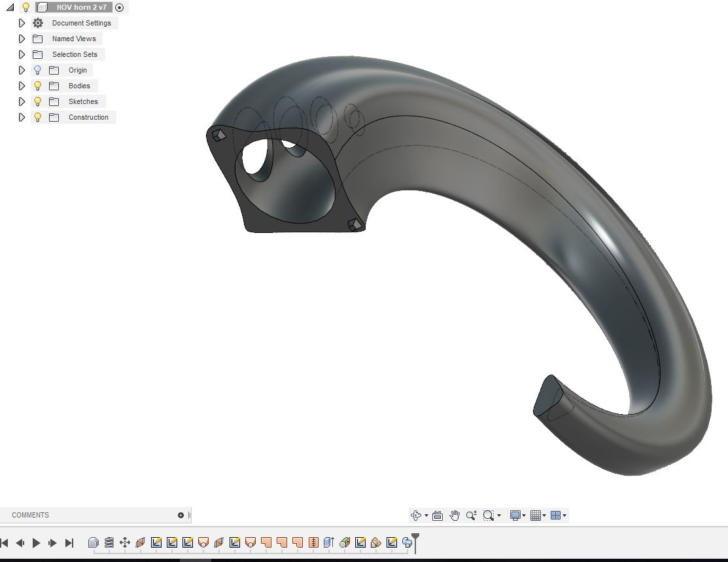This screenshot has width=728, height=562.
Task: Open the COMMENTS panel
Action: [x=29, y=515]
